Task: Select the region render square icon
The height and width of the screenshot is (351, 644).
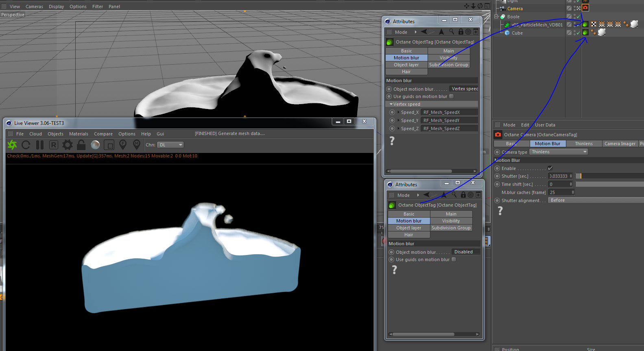Action: pyautogui.click(x=109, y=145)
